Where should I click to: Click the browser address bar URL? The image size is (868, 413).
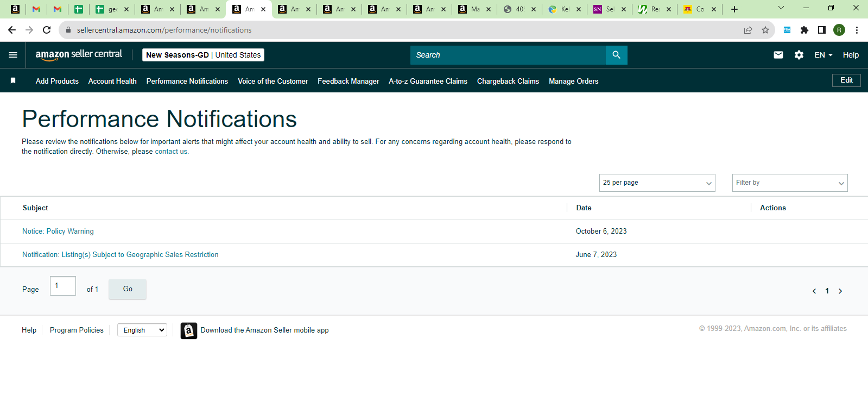coord(164,30)
